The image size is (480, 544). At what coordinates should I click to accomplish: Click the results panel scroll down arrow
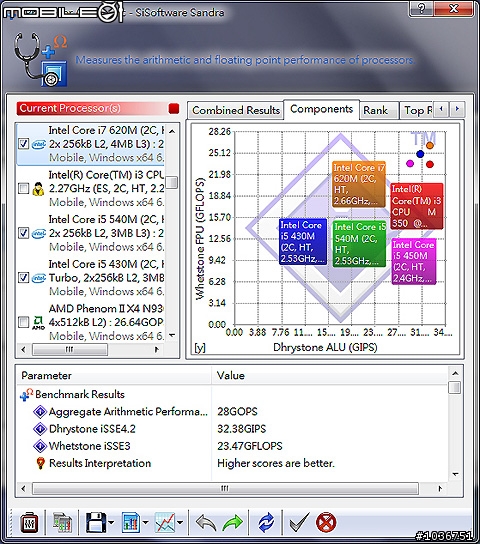click(x=455, y=474)
